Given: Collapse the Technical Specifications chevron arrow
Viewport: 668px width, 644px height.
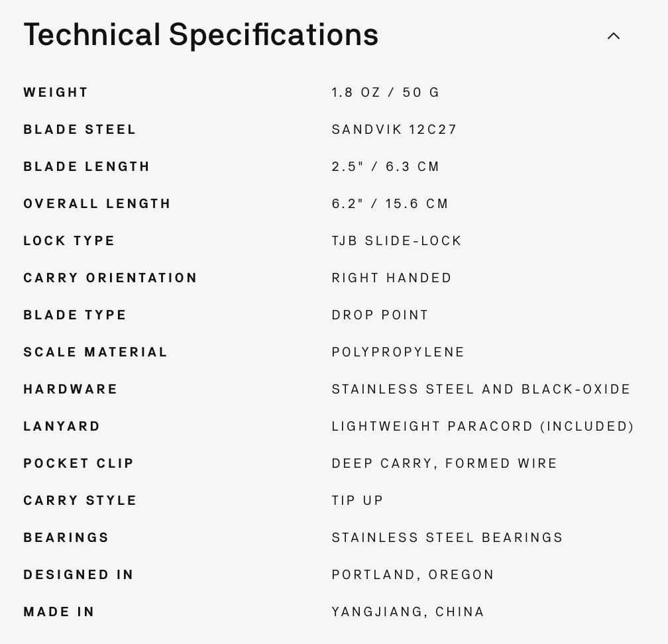Looking at the screenshot, I should click(x=614, y=36).
